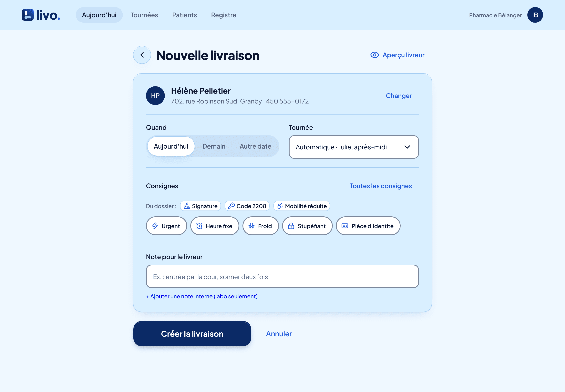Click the livo logo icon
This screenshot has height=392, width=565.
[x=28, y=15]
